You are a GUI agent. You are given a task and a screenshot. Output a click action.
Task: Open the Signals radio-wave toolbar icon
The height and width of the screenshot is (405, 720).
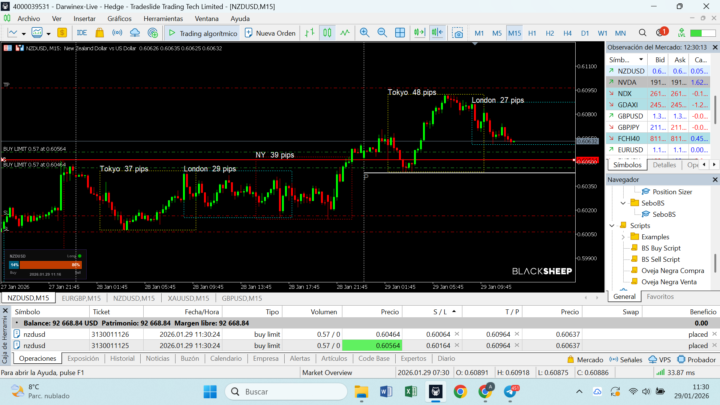tap(117, 33)
